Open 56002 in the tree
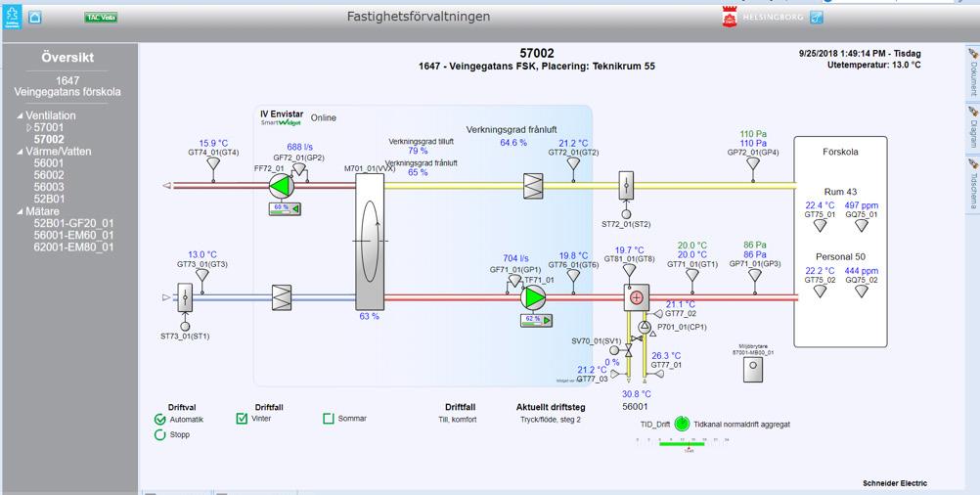Screen dimensions: 980x495 (x=49, y=175)
